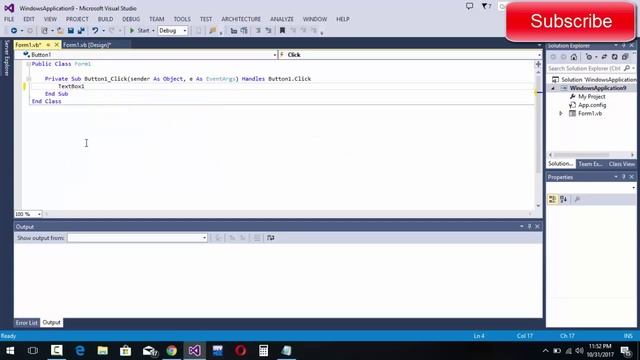Viewport: 640px width, 360px height.
Task: Open the HELP menu
Action: pyautogui.click(x=343, y=19)
